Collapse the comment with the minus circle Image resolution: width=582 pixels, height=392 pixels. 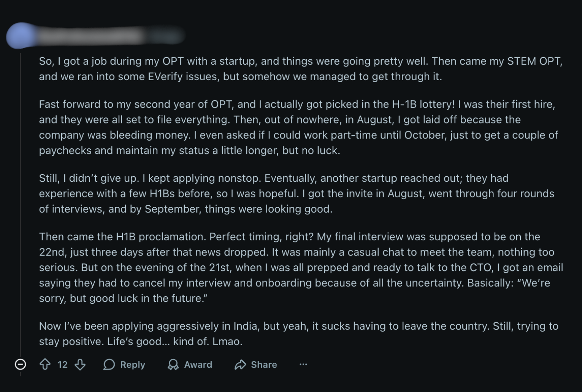click(20, 365)
